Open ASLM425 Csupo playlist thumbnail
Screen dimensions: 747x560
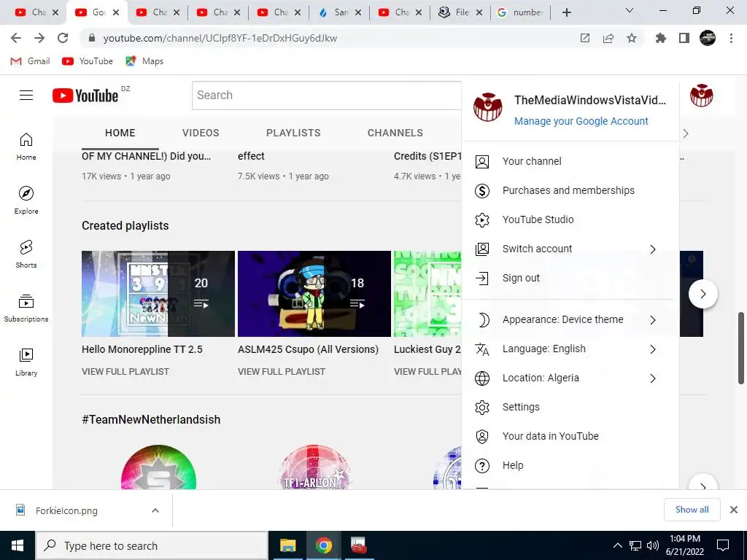(314, 294)
